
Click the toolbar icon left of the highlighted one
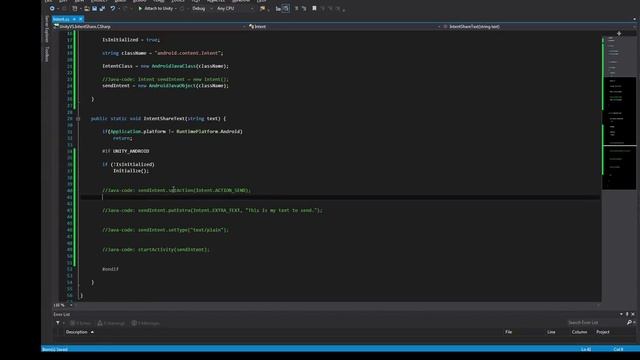(278, 8)
